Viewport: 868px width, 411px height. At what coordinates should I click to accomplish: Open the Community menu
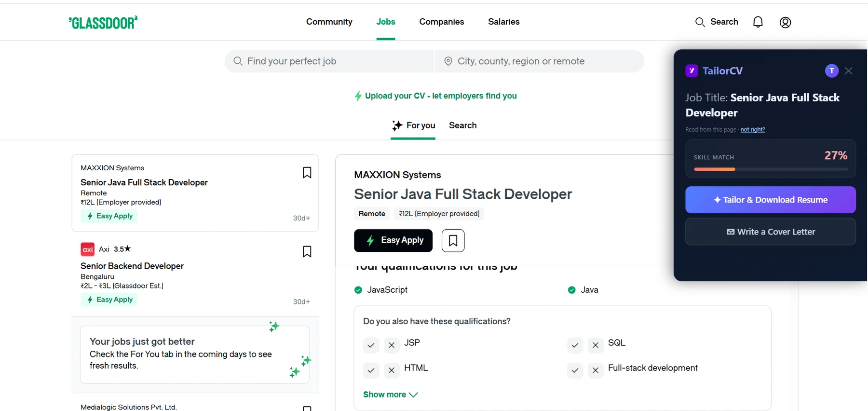(x=329, y=22)
